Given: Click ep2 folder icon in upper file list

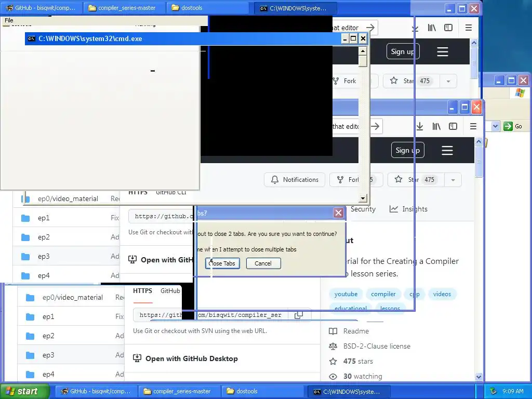Looking at the screenshot, I should tap(25, 237).
